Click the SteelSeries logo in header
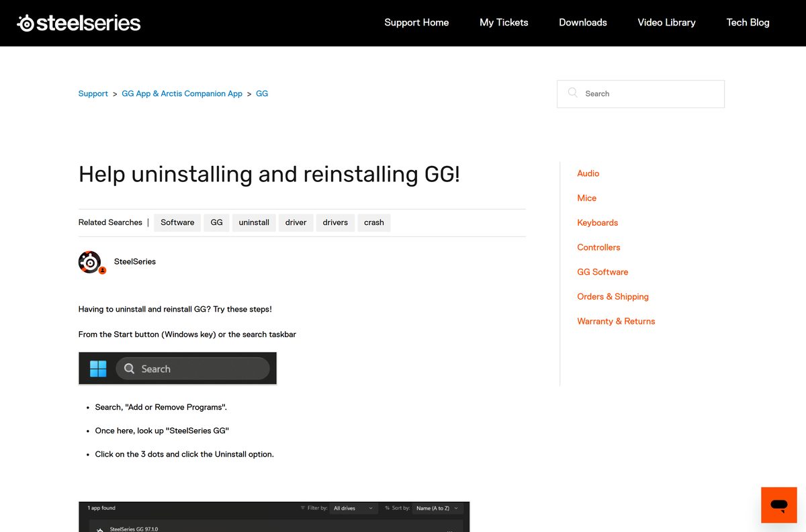This screenshot has width=806, height=532. (x=79, y=23)
